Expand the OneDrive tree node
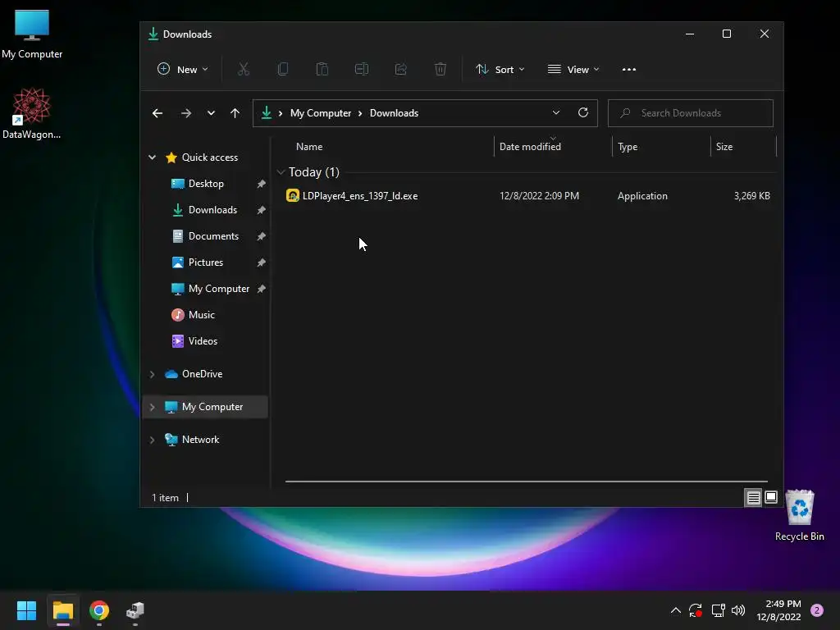 152,374
